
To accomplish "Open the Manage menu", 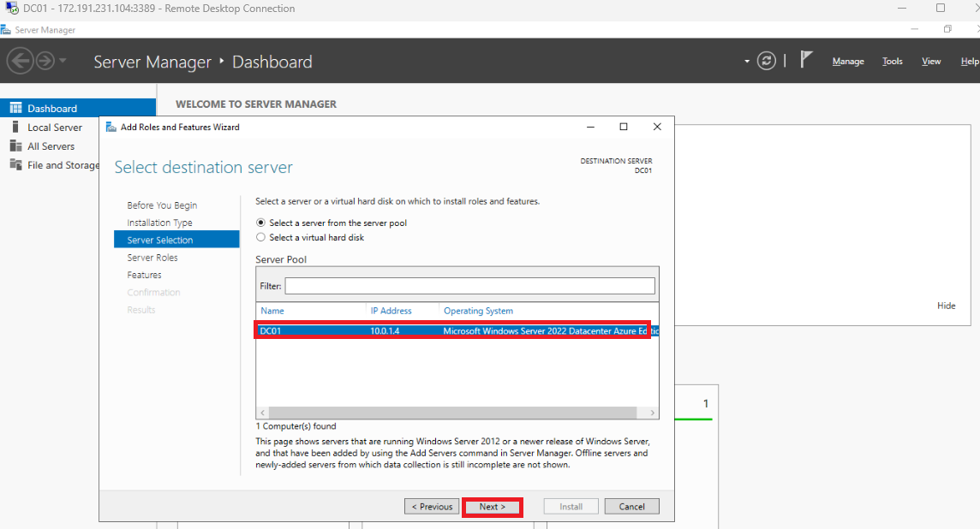I will click(848, 62).
